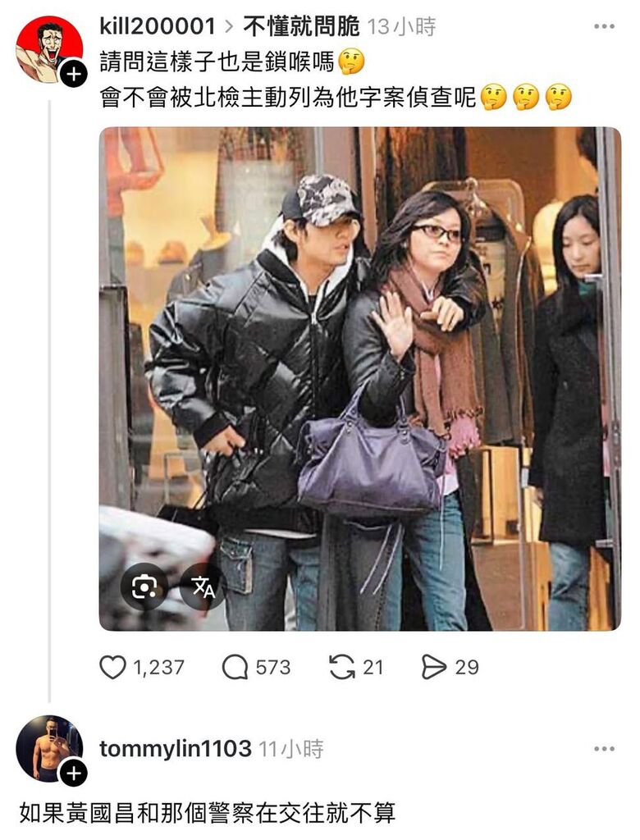The height and width of the screenshot is (840, 640).
Task: Open tommylin1103's profile from username
Action: pos(176,749)
